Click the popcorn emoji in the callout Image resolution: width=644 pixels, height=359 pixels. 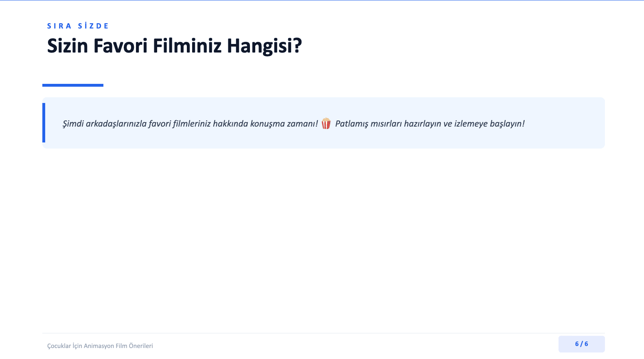coord(326,123)
